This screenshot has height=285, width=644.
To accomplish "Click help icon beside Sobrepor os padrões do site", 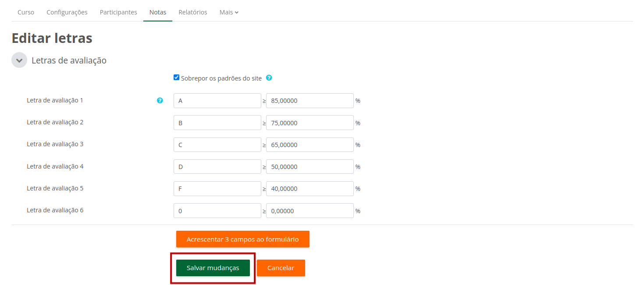I will pyautogui.click(x=269, y=78).
